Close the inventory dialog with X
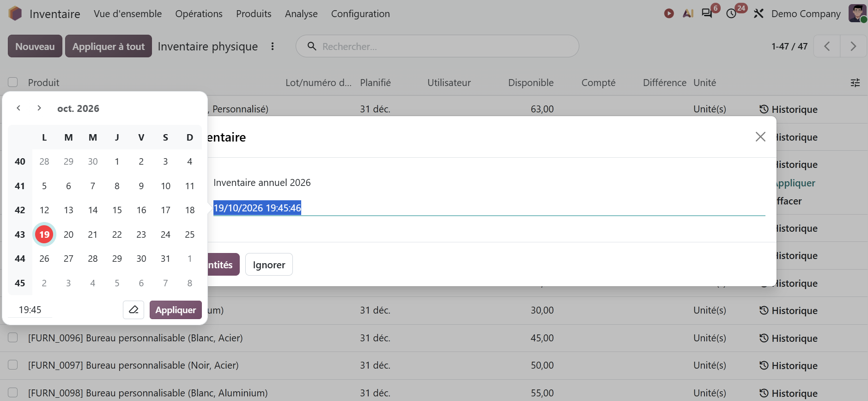Viewport: 868px width, 401px height. pos(760,137)
